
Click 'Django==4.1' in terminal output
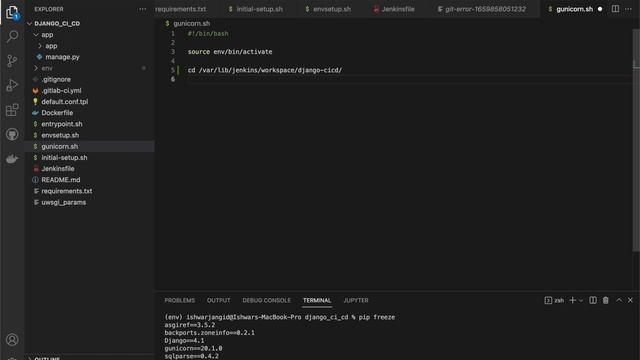pyautogui.click(x=184, y=341)
